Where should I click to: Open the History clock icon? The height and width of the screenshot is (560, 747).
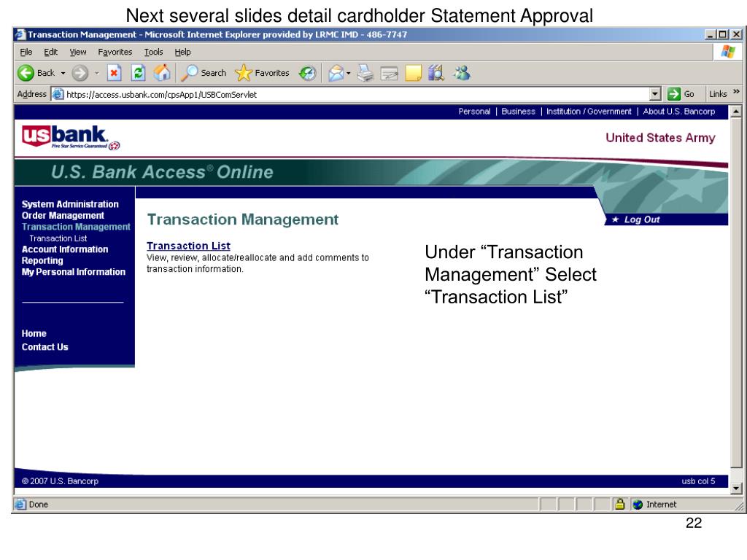307,74
